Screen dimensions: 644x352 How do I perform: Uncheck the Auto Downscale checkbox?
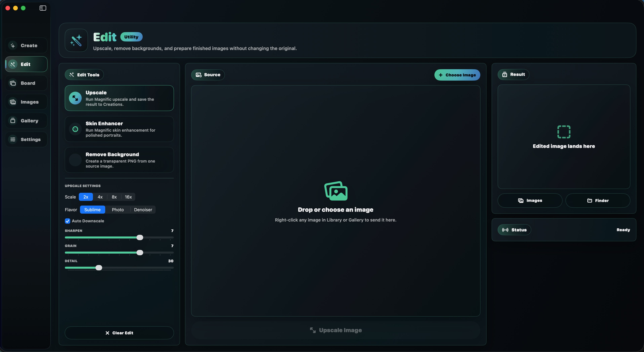(x=68, y=221)
